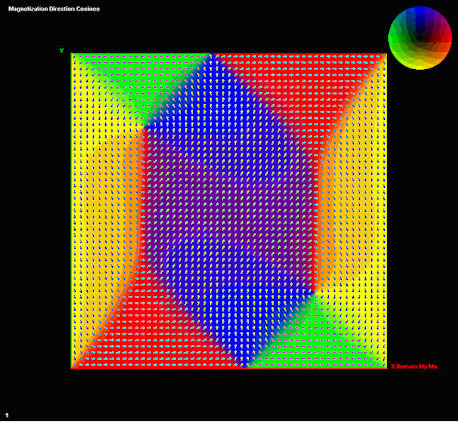Click the frame number 1 indicator

point(7,415)
